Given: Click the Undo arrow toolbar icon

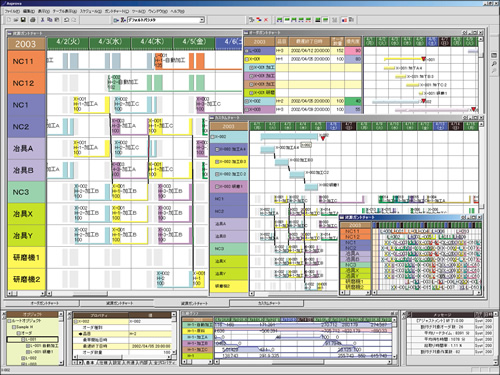Looking at the screenshot, I should (66, 20).
